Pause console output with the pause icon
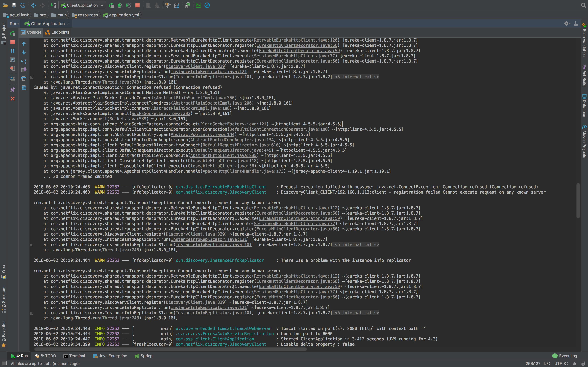588x367 pixels. 13,51
